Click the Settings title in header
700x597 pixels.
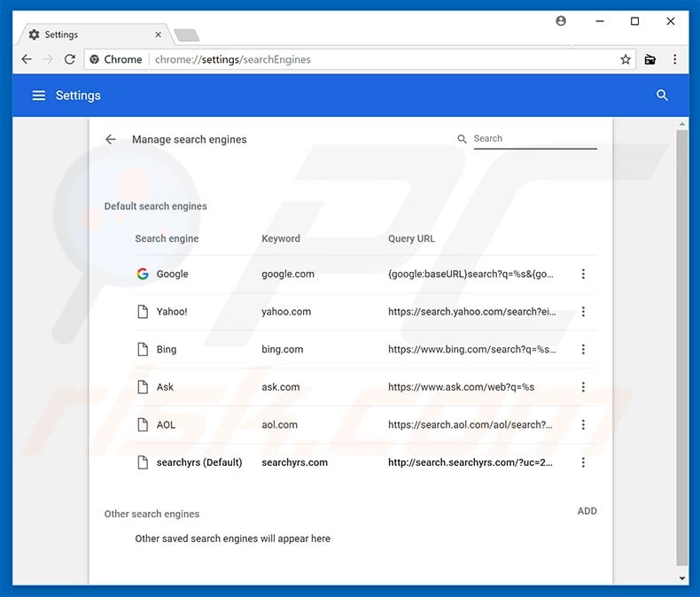78,96
